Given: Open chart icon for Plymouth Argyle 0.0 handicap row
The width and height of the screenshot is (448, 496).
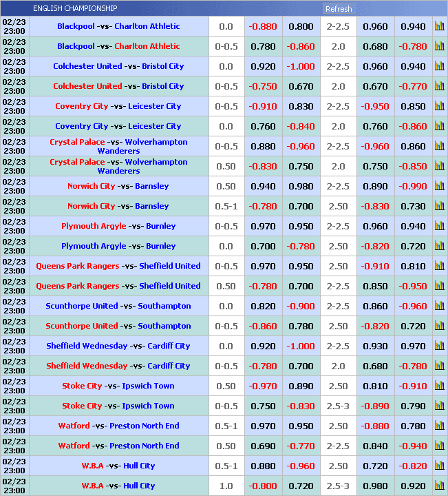Looking at the screenshot, I should [439, 247].
